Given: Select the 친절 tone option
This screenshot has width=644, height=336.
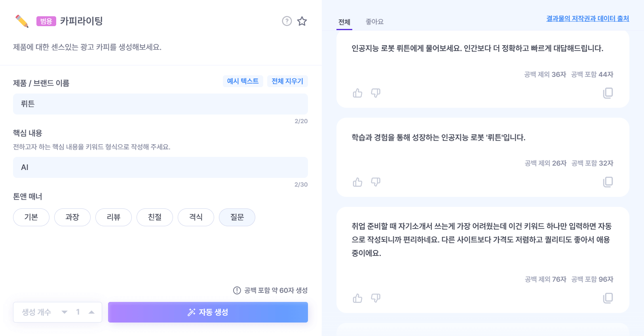Looking at the screenshot, I should pyautogui.click(x=155, y=217).
